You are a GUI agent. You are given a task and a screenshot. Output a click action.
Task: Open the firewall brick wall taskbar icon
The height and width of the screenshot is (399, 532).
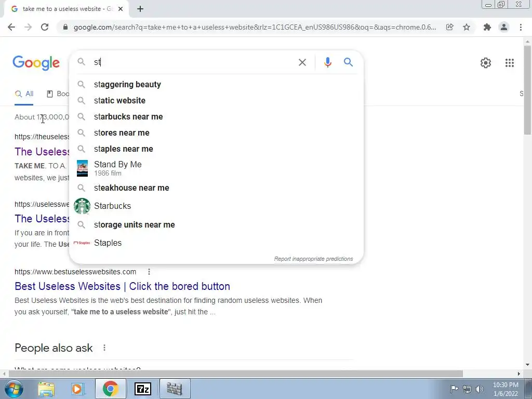click(x=175, y=389)
